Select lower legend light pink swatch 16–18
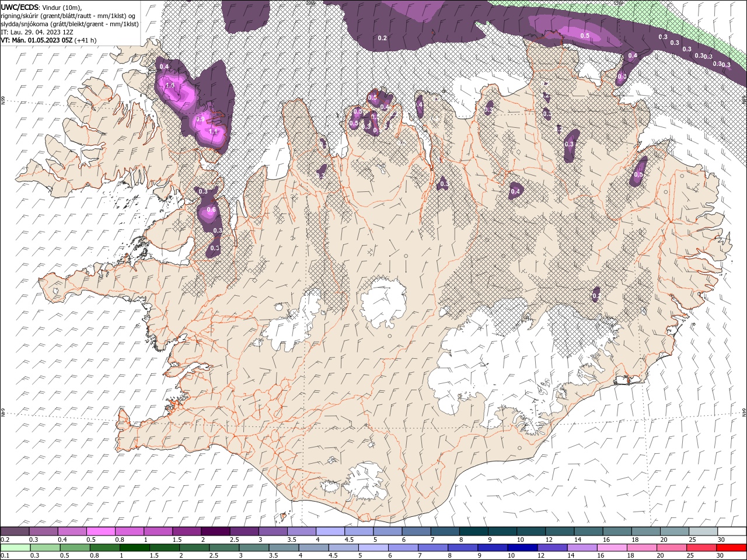 (612, 547)
